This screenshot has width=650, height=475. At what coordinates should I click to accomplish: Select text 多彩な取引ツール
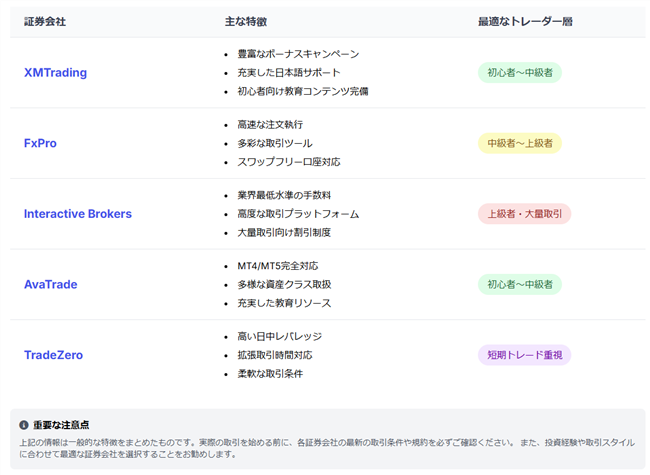275,143
